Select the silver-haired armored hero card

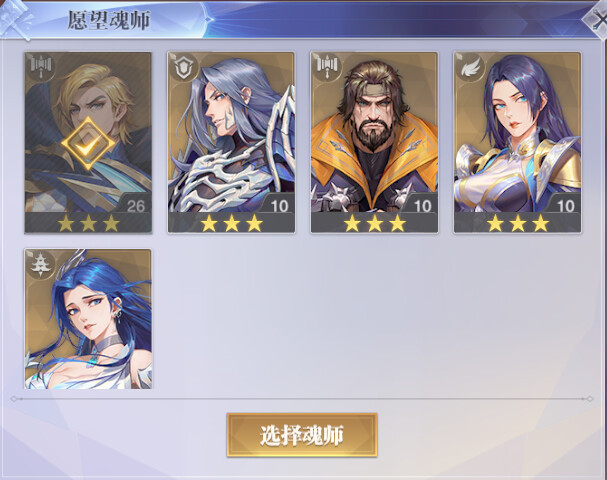(231, 142)
